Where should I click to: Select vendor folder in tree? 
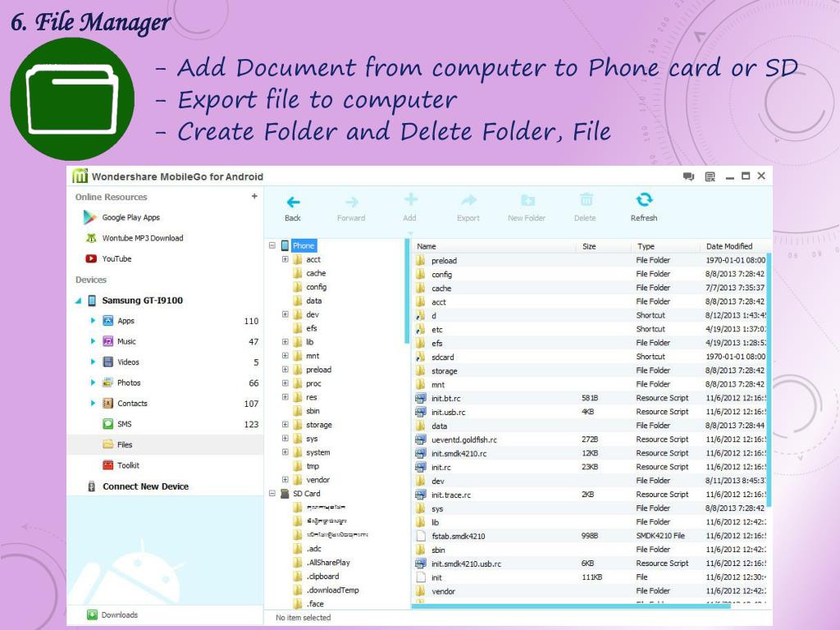point(317,480)
